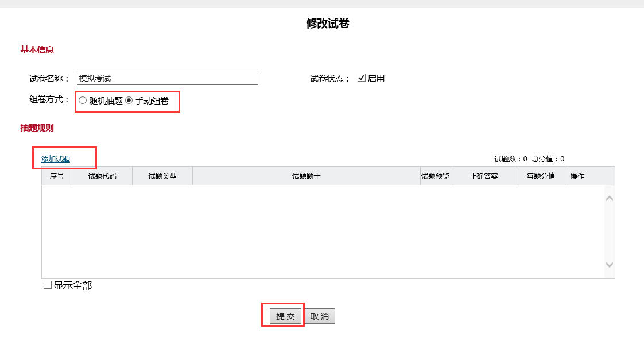Click the 试题代码 column header
This screenshot has height=344, width=644.
pyautogui.click(x=102, y=176)
